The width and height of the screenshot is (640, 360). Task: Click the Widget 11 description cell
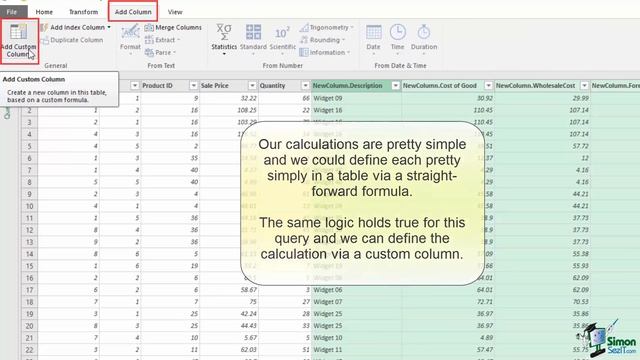point(356,350)
